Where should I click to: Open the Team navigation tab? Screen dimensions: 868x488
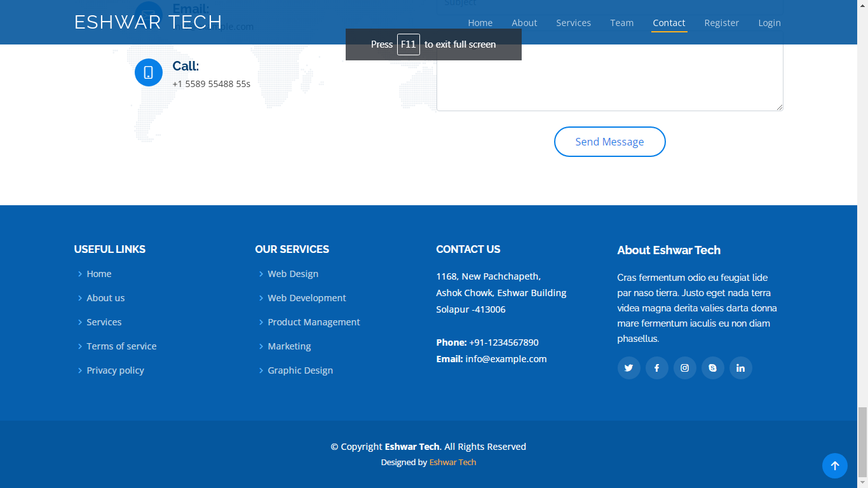pyautogui.click(x=621, y=23)
